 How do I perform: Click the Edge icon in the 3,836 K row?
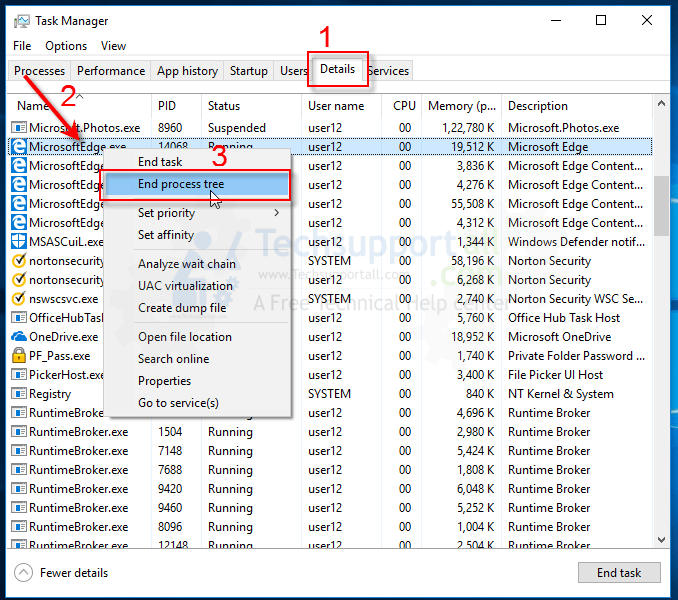pyautogui.click(x=19, y=166)
